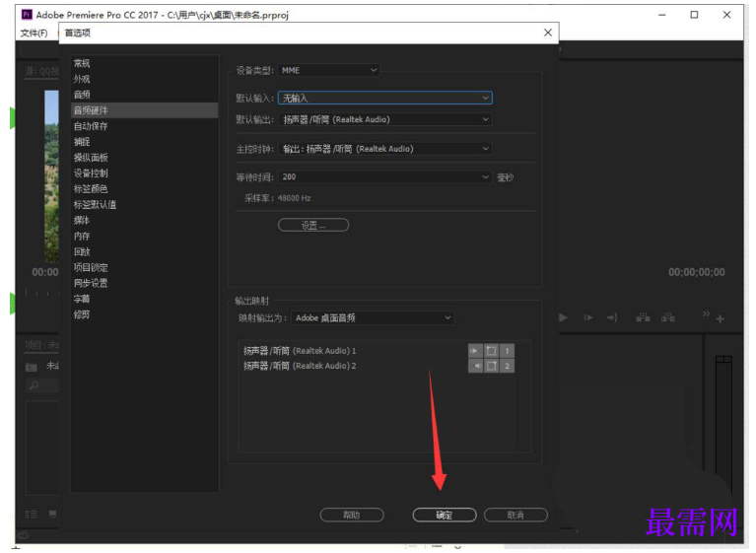
Task: Open the 自动保存 preferences category
Action: point(91,126)
